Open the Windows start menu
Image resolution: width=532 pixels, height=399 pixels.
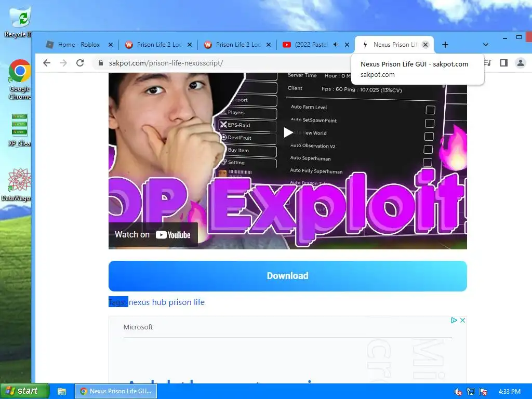pos(24,391)
